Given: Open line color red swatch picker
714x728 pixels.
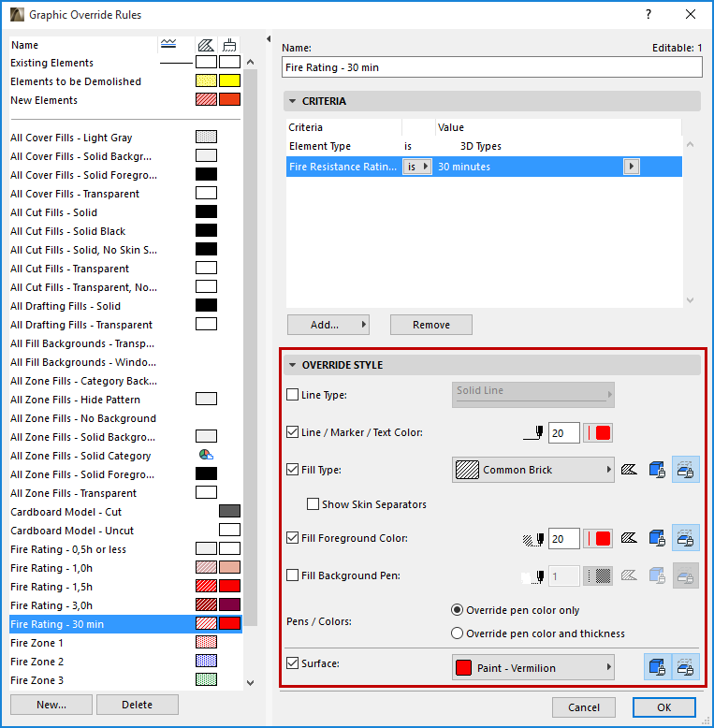Looking at the screenshot, I should [598, 432].
